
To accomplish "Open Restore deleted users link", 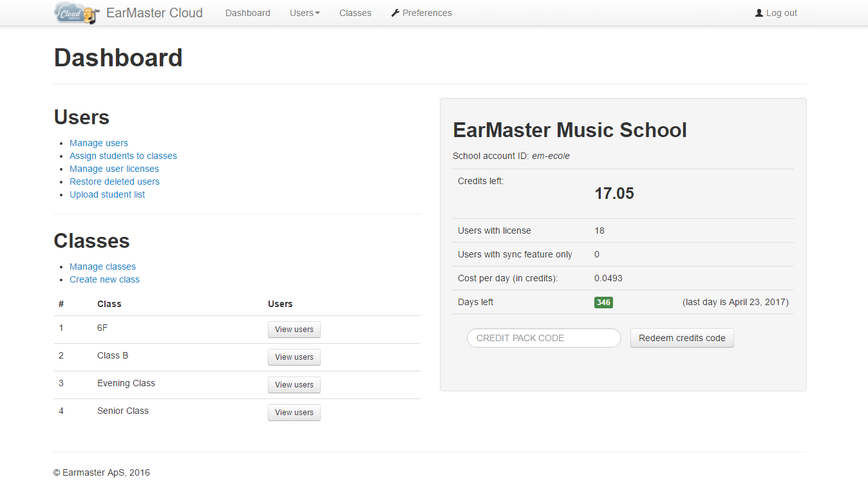I will [x=115, y=182].
